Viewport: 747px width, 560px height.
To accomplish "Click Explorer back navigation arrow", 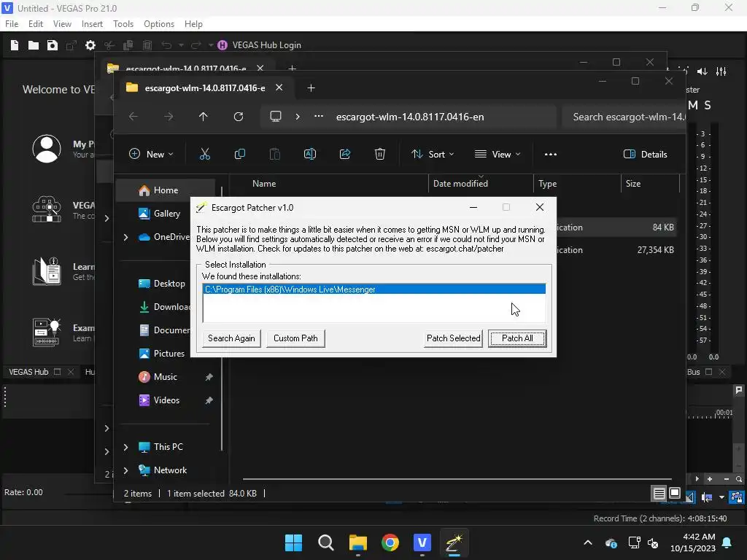I will 133,117.
